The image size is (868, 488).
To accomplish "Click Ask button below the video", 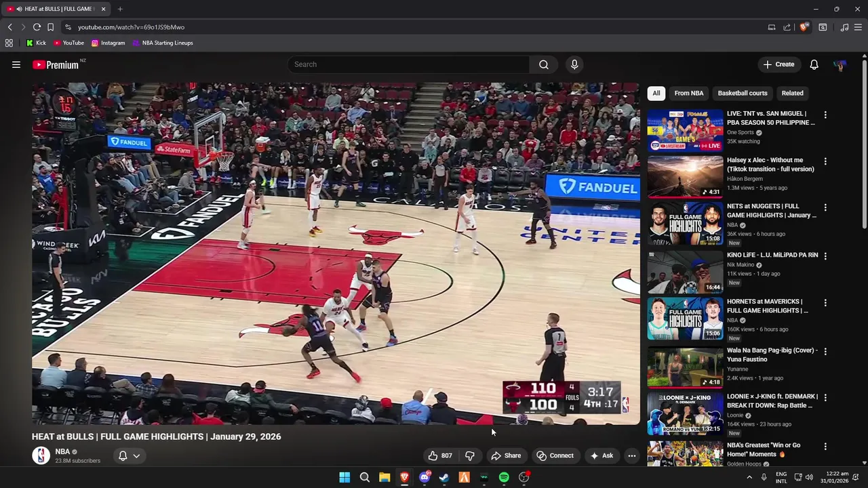I will tap(602, 455).
